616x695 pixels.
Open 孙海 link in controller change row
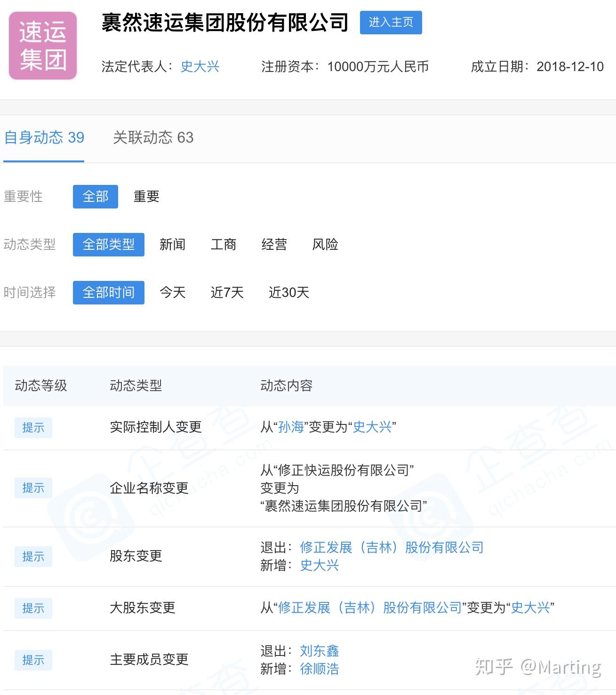pos(291,427)
